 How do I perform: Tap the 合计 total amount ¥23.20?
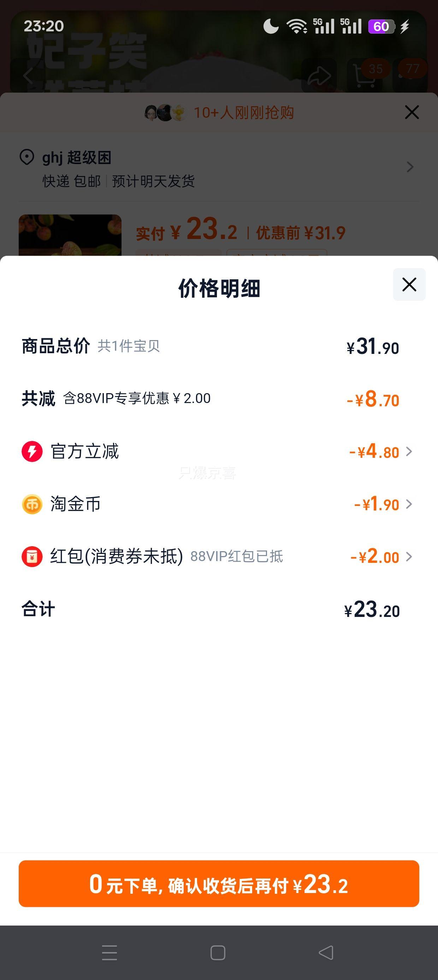click(x=372, y=609)
